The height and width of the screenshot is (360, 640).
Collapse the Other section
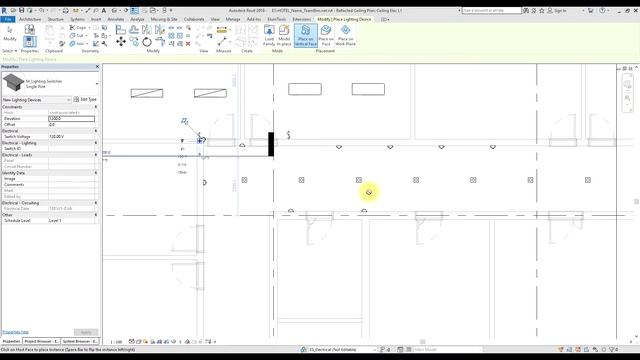(96, 215)
